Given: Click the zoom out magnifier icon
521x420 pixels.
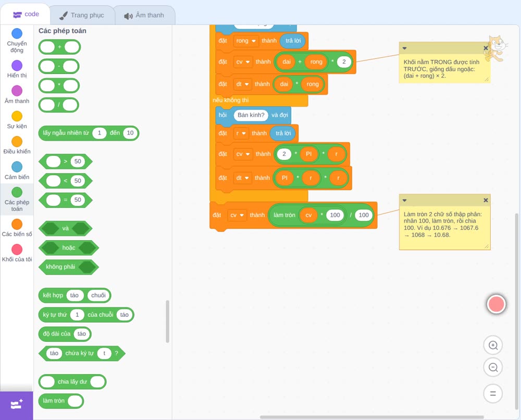Looking at the screenshot, I should coord(493,367).
